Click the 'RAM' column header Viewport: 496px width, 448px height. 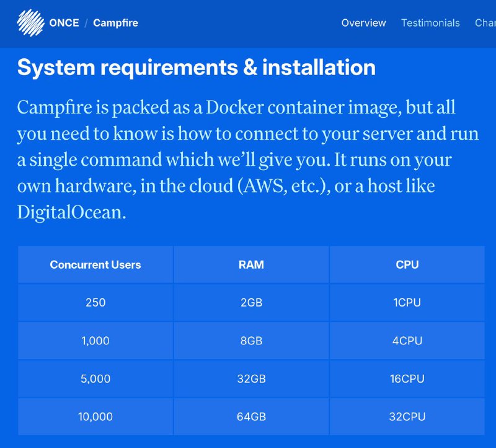tap(251, 264)
